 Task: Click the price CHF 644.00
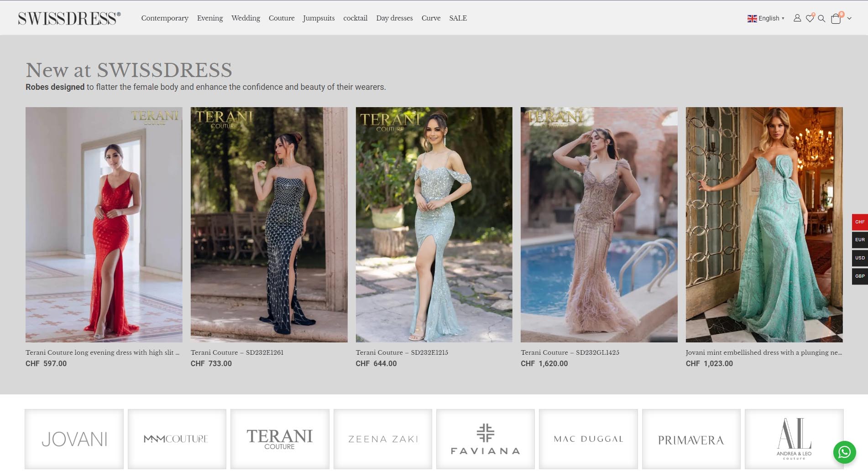[376, 363]
